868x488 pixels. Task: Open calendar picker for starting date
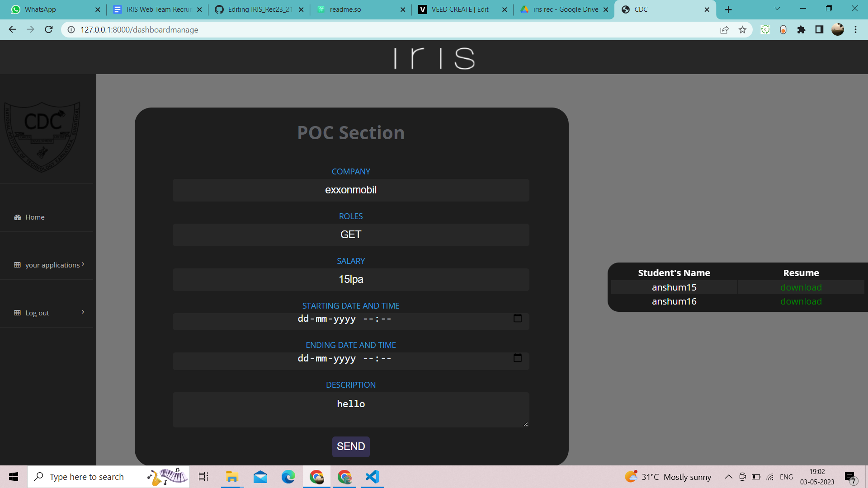click(517, 319)
